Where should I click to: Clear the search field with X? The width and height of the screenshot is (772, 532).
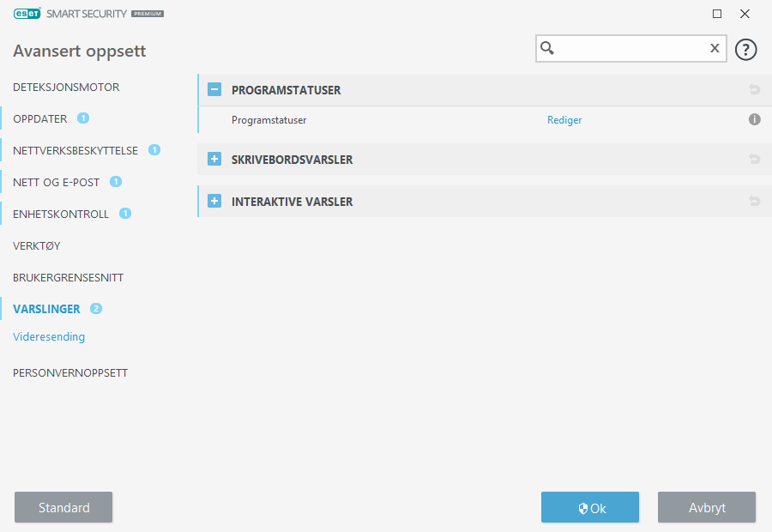click(x=715, y=48)
